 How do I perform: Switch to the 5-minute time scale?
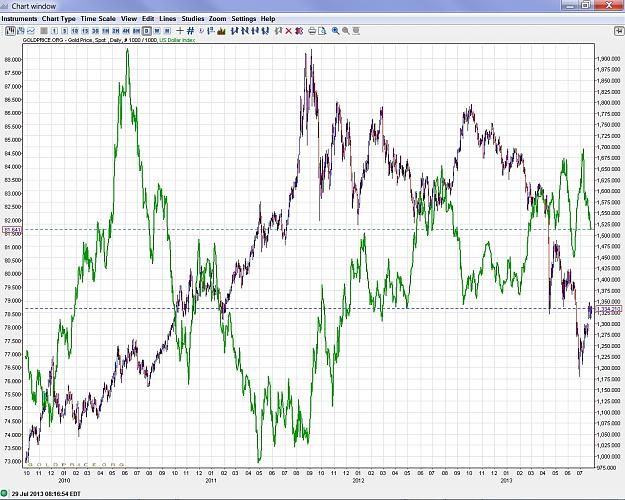pyautogui.click(x=64, y=31)
